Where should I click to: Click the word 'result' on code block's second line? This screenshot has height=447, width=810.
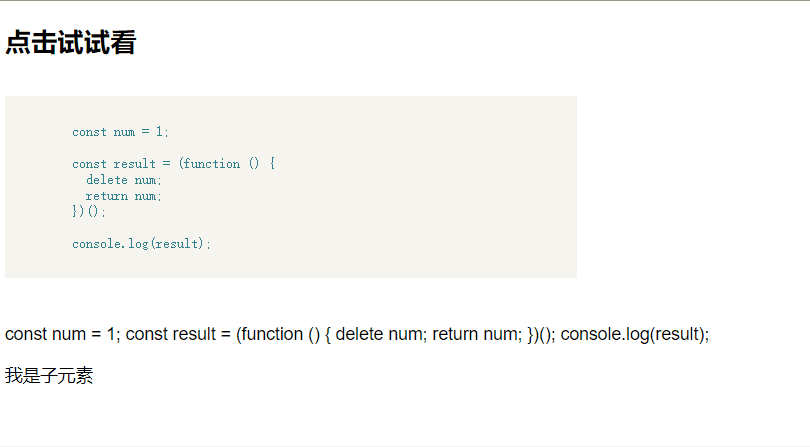click(134, 164)
